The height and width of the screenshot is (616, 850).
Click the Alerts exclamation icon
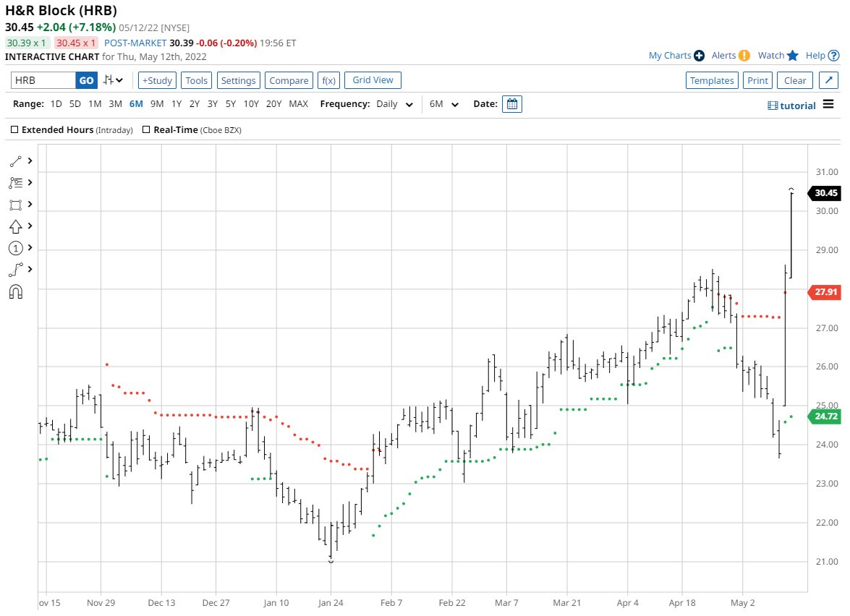(x=744, y=55)
